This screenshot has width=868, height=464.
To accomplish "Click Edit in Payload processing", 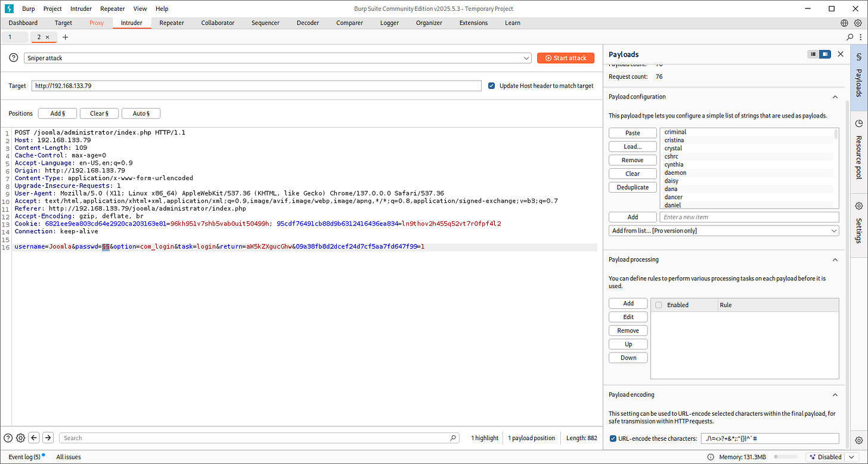I will tap(628, 317).
